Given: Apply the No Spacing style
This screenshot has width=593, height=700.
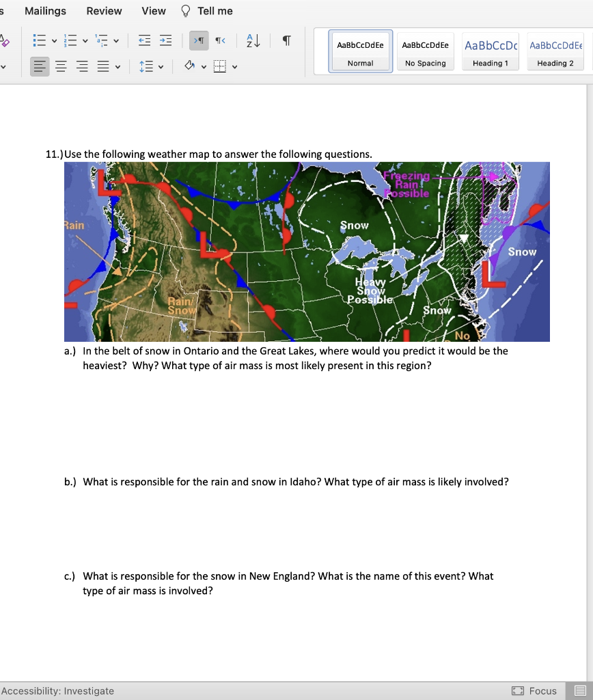Looking at the screenshot, I should tap(424, 51).
